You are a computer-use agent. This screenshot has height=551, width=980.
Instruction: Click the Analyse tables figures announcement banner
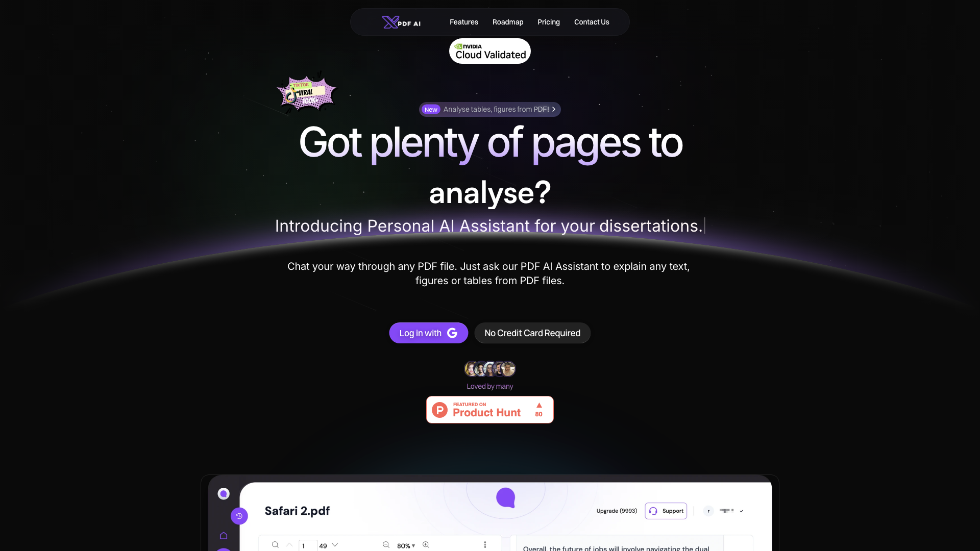pos(490,109)
